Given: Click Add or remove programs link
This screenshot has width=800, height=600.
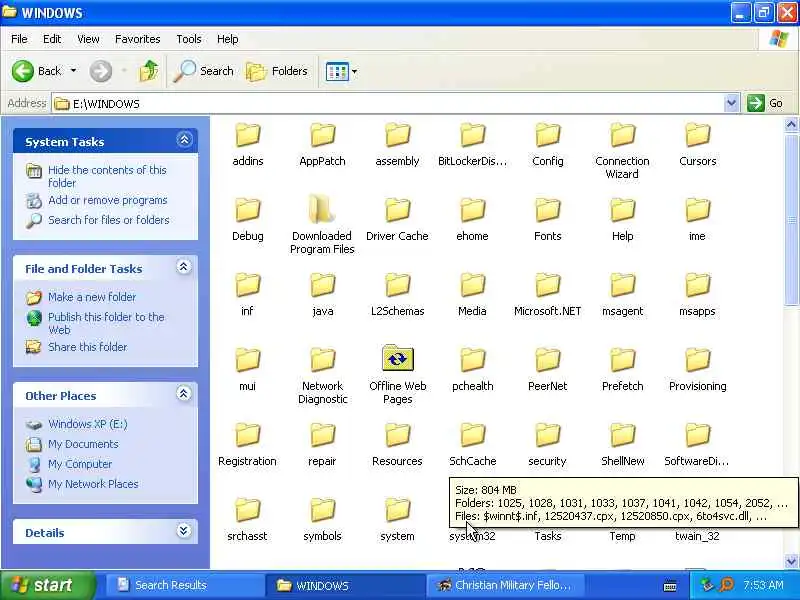Looking at the screenshot, I should [x=108, y=200].
